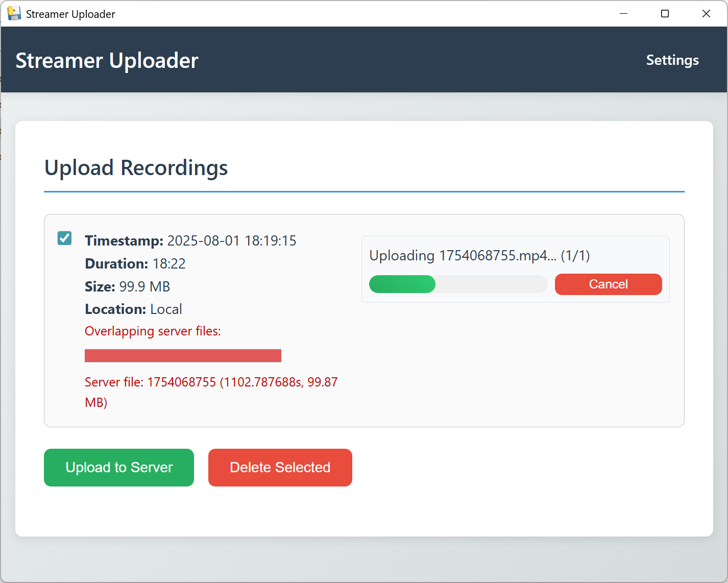728x583 pixels.
Task: Click the Streamer Uploader floppy-disk icon in title bar
Action: (x=14, y=13)
